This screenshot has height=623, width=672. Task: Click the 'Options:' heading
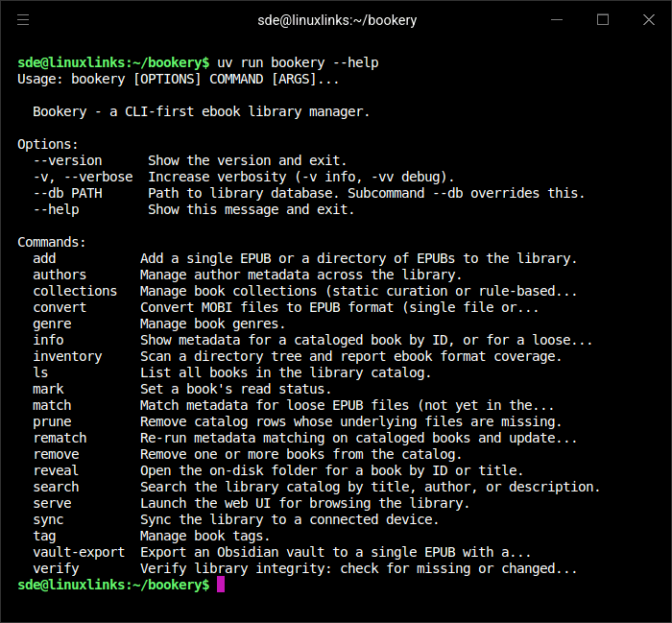coord(48,144)
